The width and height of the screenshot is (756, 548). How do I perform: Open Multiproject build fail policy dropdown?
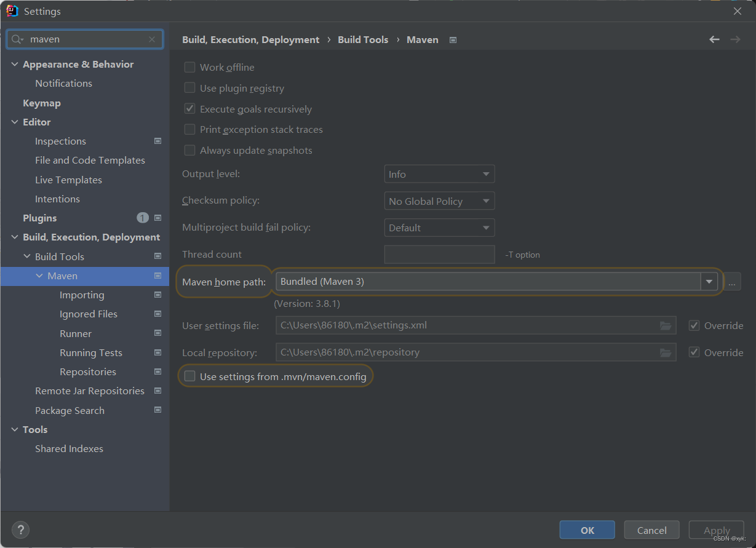click(439, 228)
